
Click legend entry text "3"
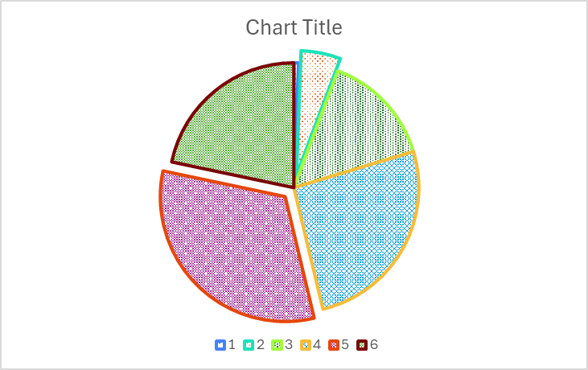pos(289,345)
